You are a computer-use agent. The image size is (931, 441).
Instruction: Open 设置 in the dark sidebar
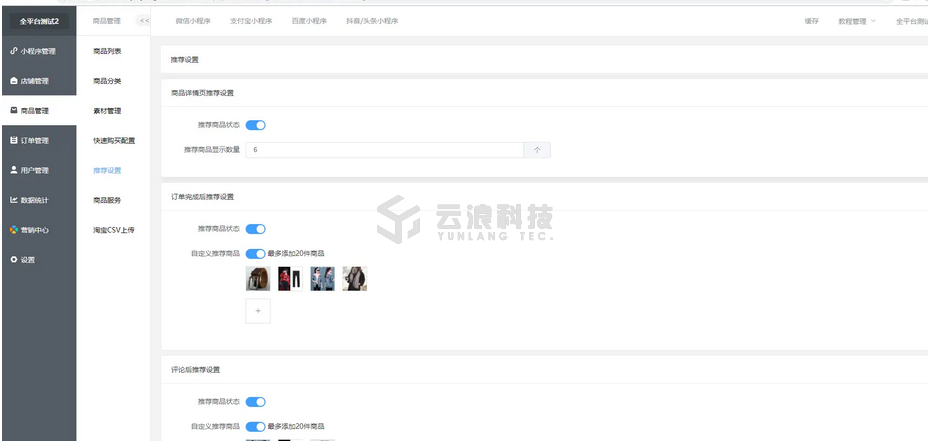(x=27, y=260)
